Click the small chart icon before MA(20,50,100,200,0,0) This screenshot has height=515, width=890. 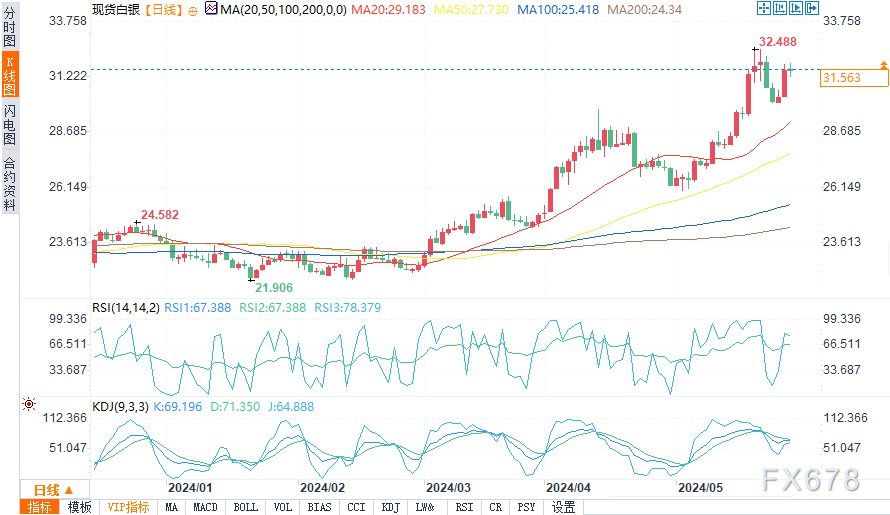point(211,8)
